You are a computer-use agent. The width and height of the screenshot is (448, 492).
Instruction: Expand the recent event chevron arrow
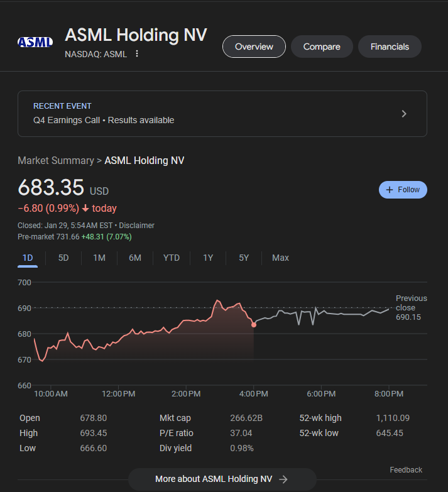pyautogui.click(x=404, y=114)
